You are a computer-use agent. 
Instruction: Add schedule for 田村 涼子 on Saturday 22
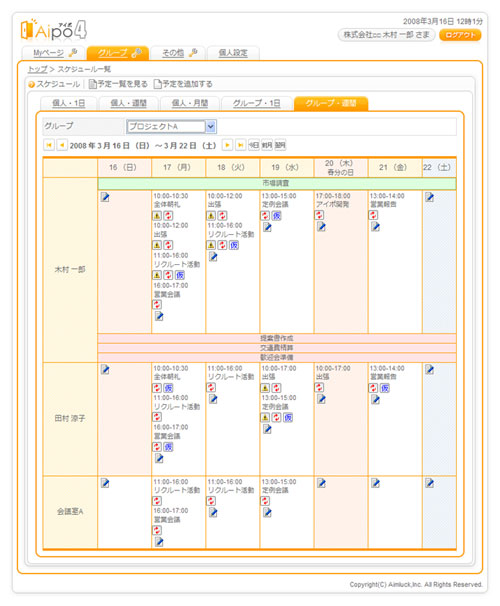(x=430, y=369)
